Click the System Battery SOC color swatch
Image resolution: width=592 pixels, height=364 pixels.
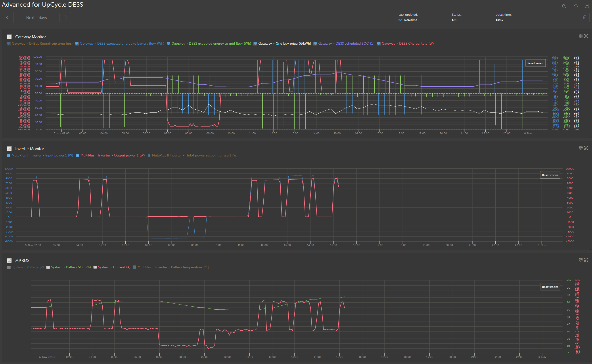click(x=48, y=267)
